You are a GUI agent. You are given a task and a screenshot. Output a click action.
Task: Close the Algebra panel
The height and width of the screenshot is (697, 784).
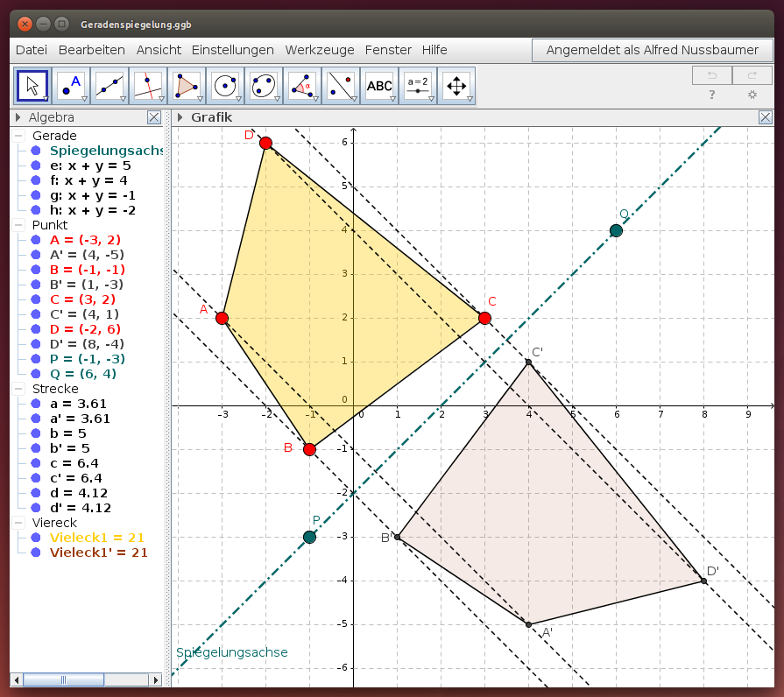(154, 117)
